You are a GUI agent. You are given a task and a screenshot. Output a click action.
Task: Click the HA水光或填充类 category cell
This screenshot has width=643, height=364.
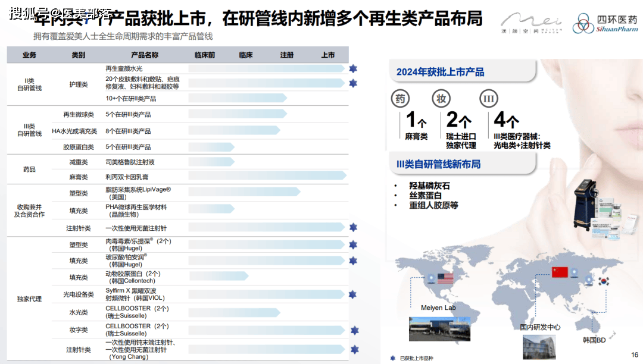pyautogui.click(x=74, y=131)
